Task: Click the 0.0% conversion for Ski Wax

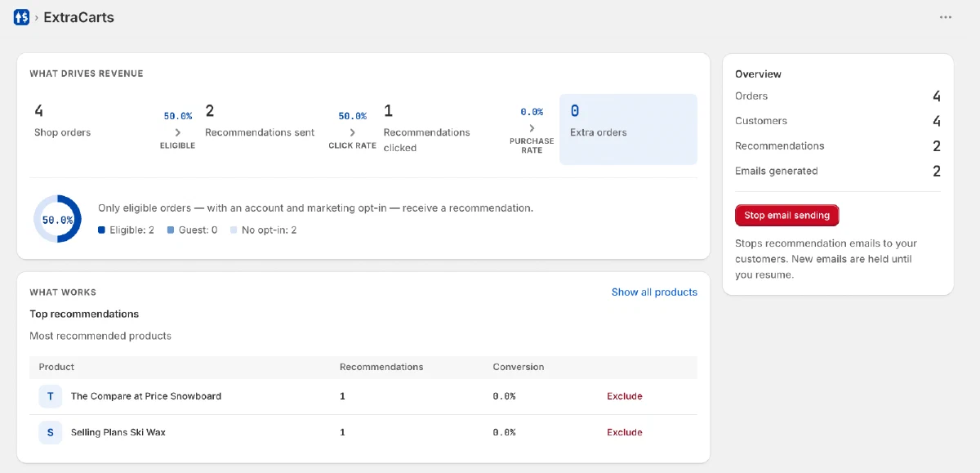Action: click(505, 432)
